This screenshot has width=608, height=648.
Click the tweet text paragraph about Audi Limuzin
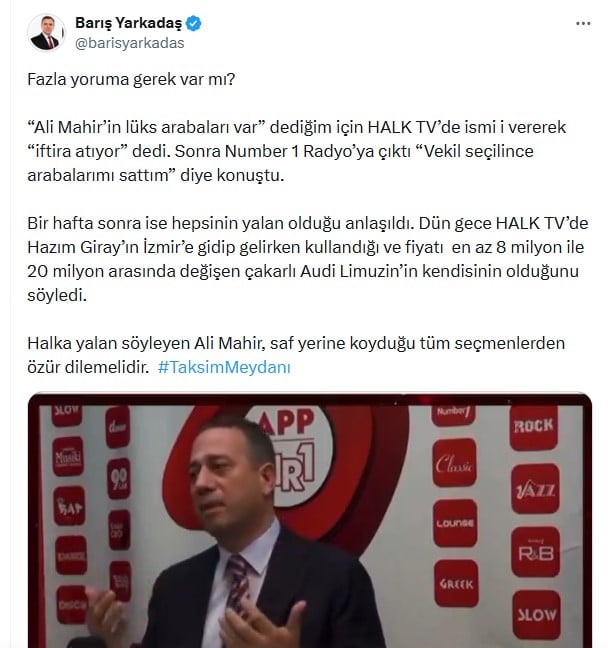pyautogui.click(x=308, y=259)
